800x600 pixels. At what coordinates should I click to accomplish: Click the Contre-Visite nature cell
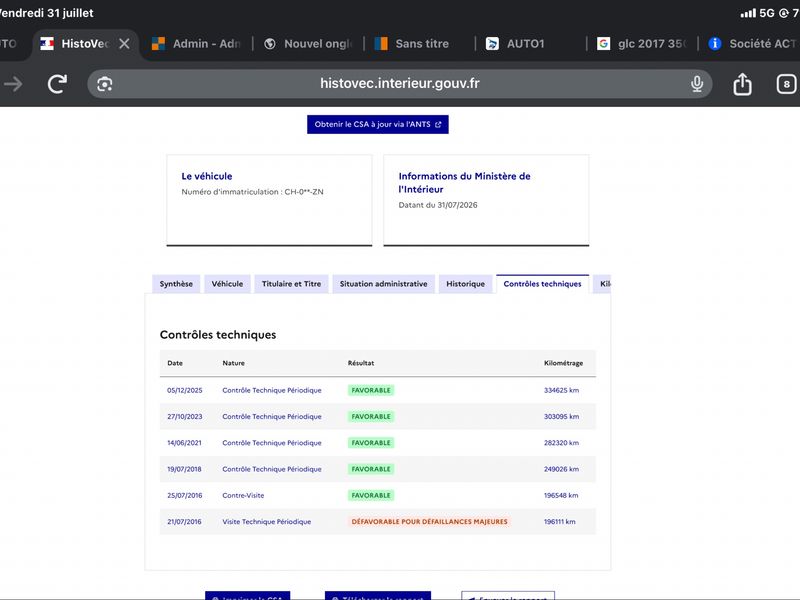[243, 495]
